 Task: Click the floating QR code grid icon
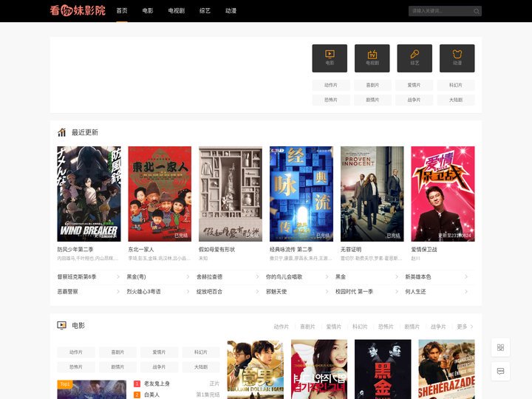[500, 347]
